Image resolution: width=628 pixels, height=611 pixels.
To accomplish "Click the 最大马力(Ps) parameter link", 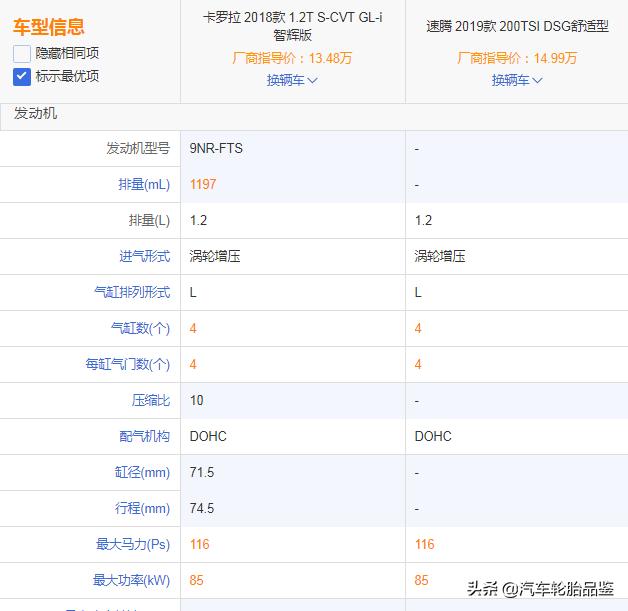I will point(133,545).
